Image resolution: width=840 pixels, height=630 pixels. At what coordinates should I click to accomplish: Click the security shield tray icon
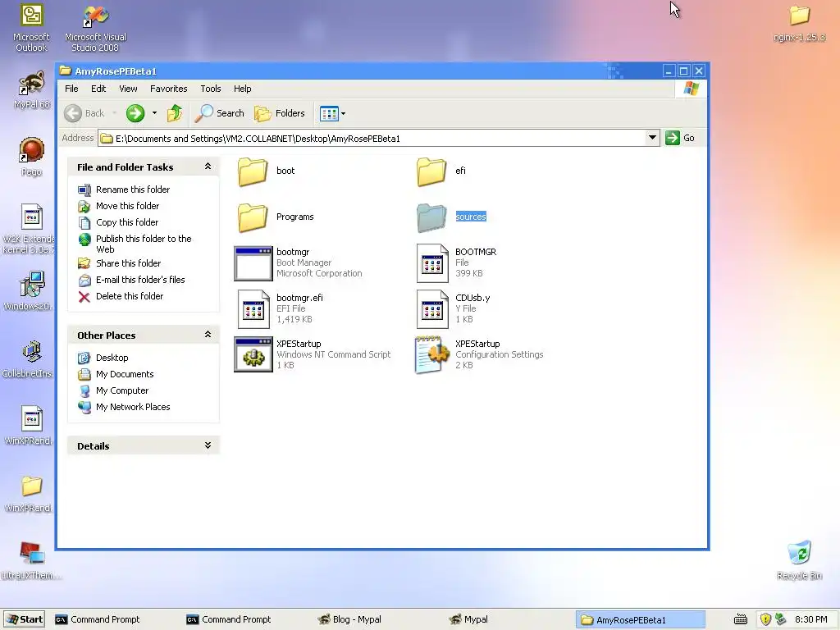point(765,619)
